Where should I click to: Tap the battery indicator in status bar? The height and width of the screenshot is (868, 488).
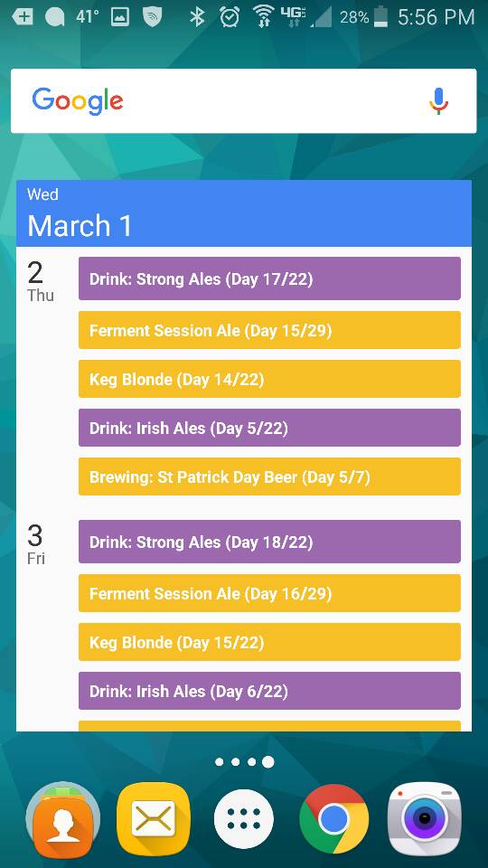[x=380, y=17]
